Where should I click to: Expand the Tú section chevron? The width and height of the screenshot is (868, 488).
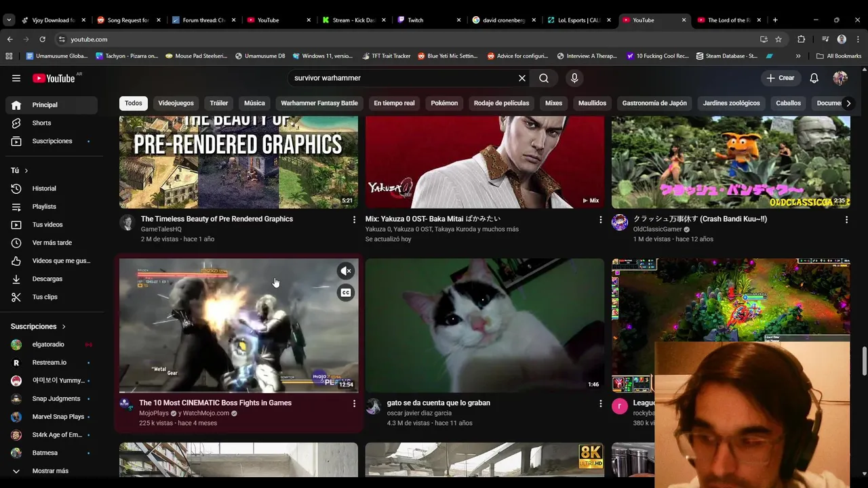(x=26, y=171)
